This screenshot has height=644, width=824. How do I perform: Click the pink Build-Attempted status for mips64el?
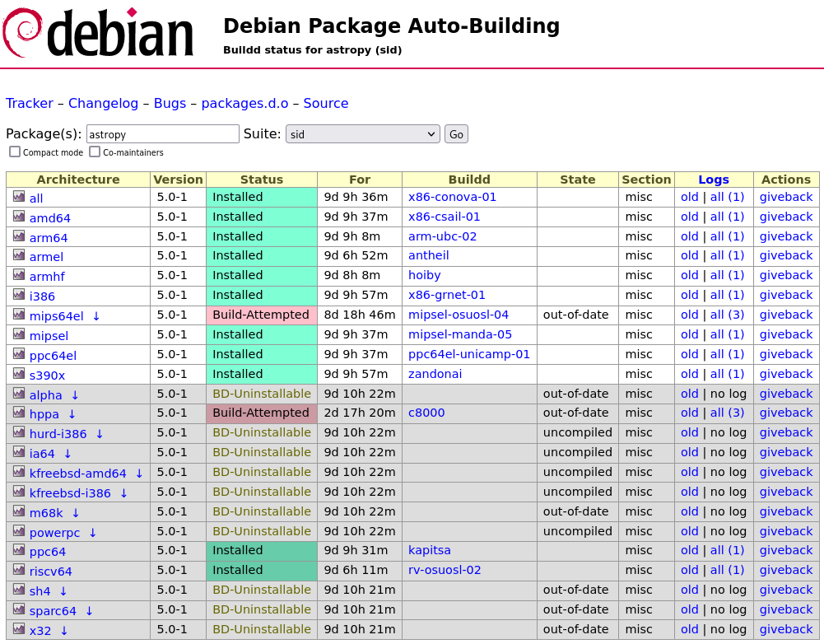261,315
